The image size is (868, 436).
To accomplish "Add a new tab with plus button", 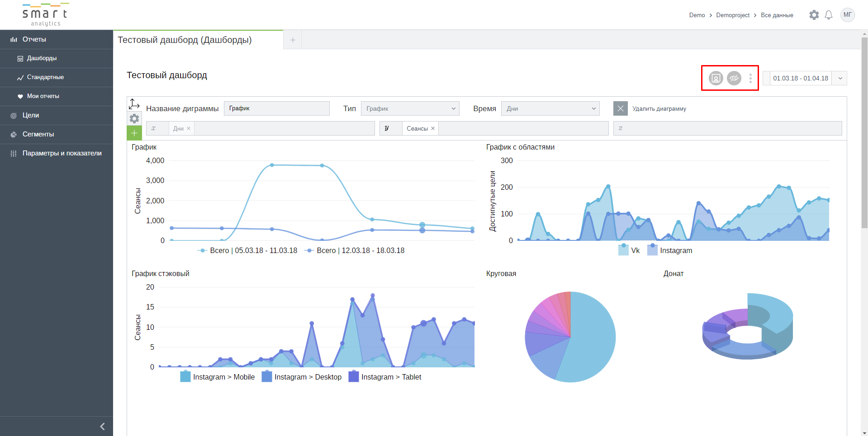I will click(x=293, y=40).
